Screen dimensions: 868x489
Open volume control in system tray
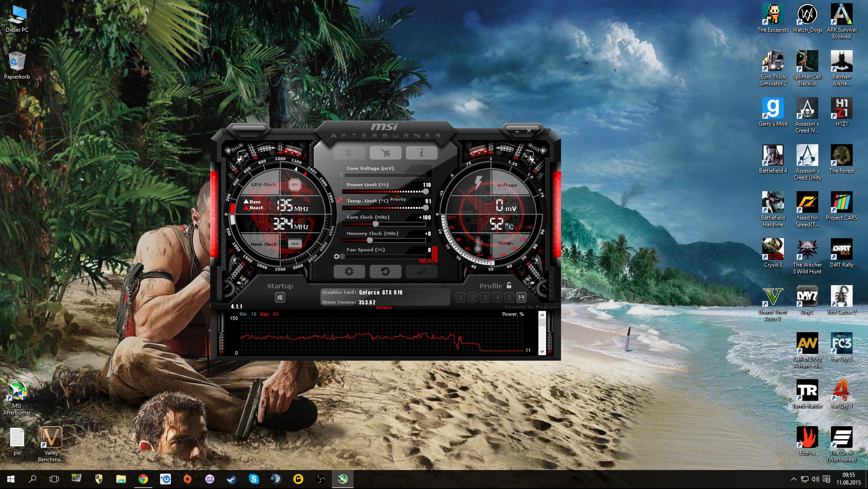coord(815,479)
